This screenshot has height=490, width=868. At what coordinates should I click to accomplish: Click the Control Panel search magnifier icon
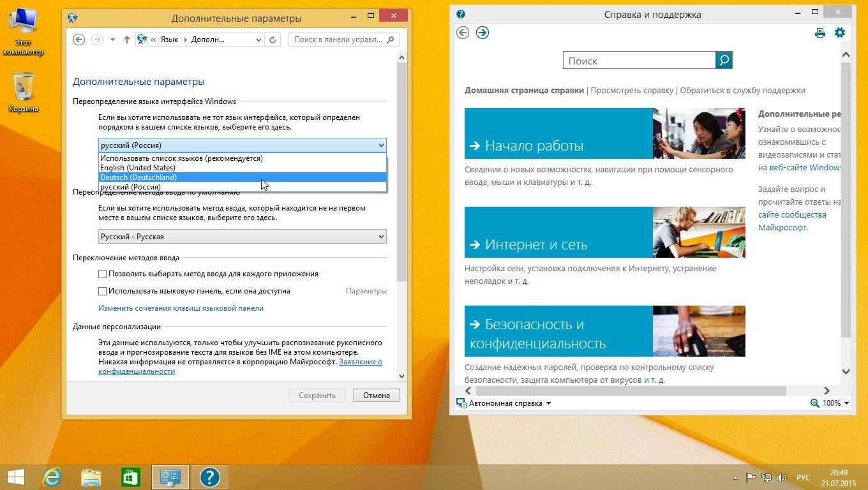(391, 40)
